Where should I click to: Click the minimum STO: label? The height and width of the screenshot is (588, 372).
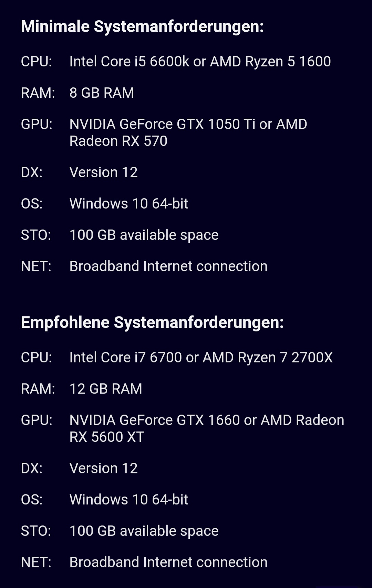pos(36,235)
